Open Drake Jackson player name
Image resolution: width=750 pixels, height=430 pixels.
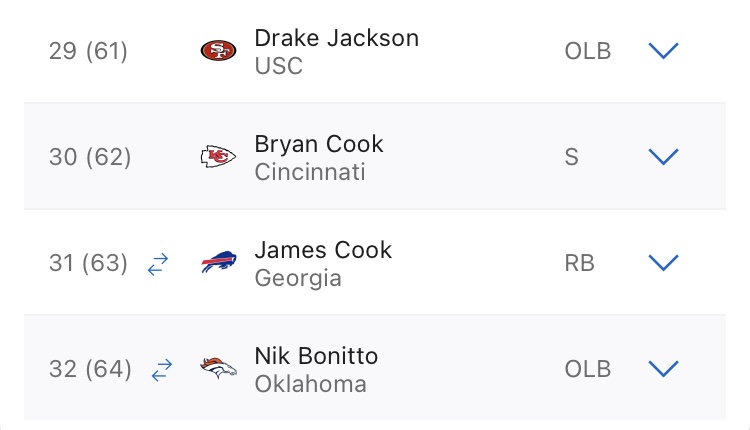(x=336, y=38)
